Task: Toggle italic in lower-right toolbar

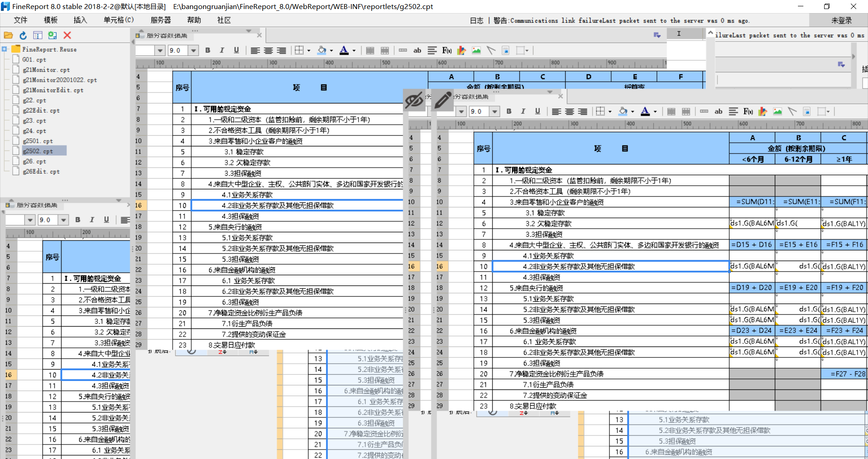Action: (x=523, y=112)
